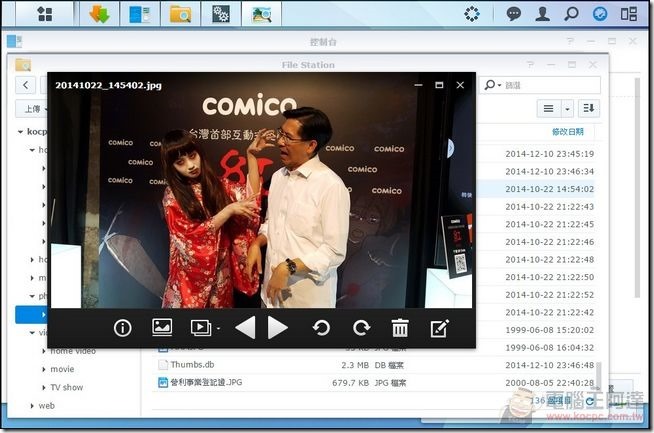Select the movie folder
Viewport: 654px width, 433px height.
(62, 369)
